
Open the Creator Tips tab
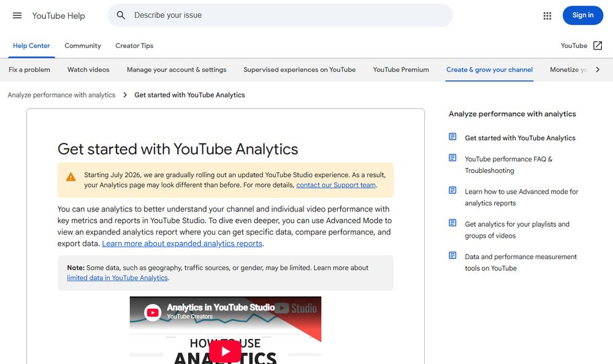[134, 46]
